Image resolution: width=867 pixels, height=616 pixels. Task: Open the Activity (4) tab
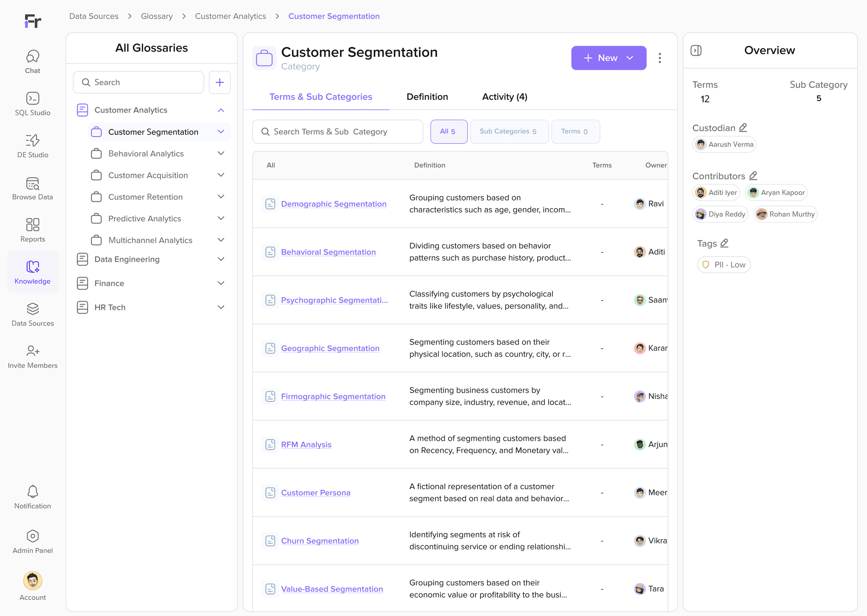click(x=505, y=97)
